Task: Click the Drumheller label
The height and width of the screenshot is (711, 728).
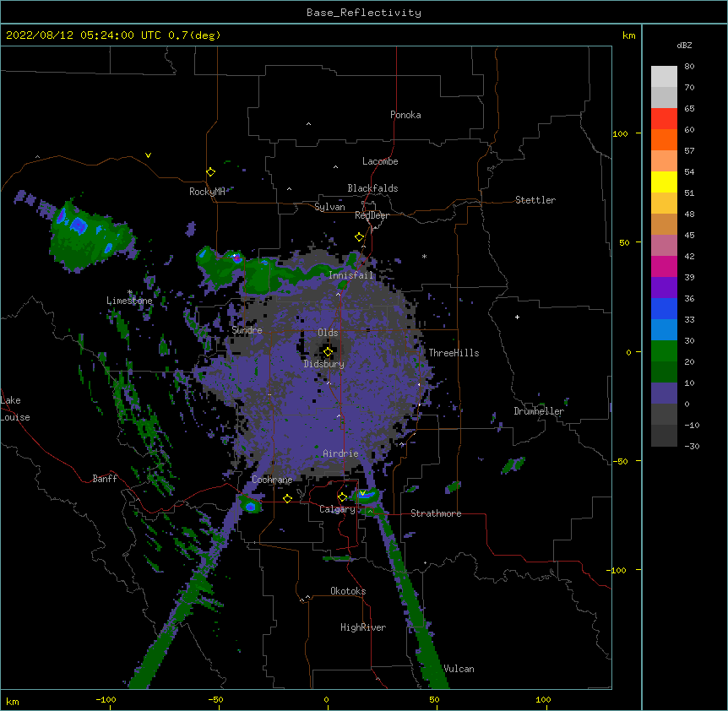Action: [x=539, y=411]
